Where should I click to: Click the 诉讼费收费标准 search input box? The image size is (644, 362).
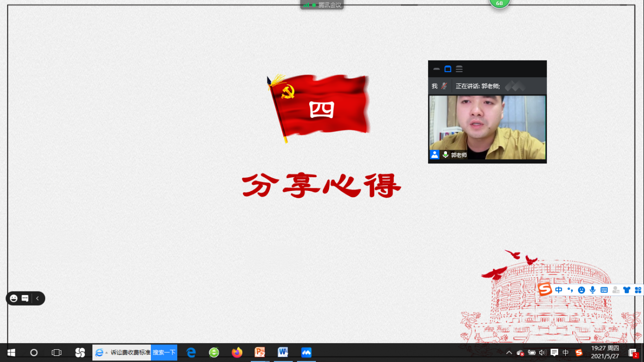point(130,352)
